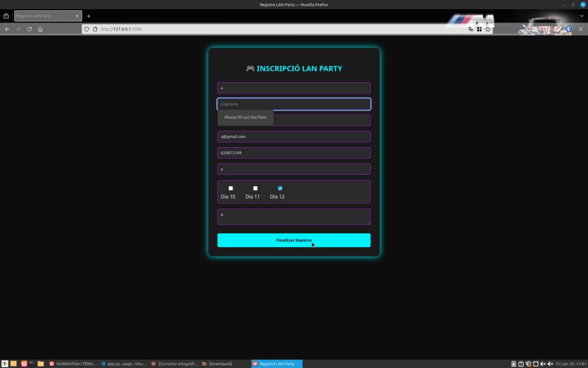Check the Dia 11 checkbox
Viewport: 588px width, 368px height.
tap(256, 189)
